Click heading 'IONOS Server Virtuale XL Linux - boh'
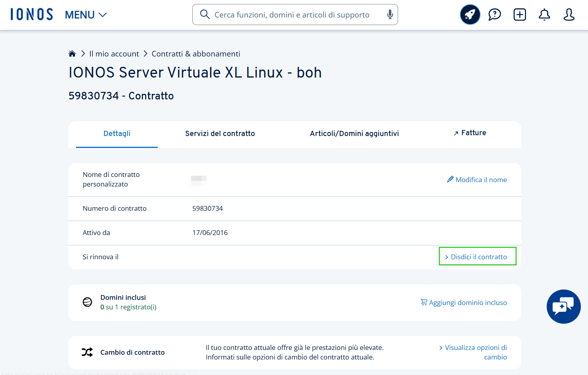 click(x=195, y=73)
